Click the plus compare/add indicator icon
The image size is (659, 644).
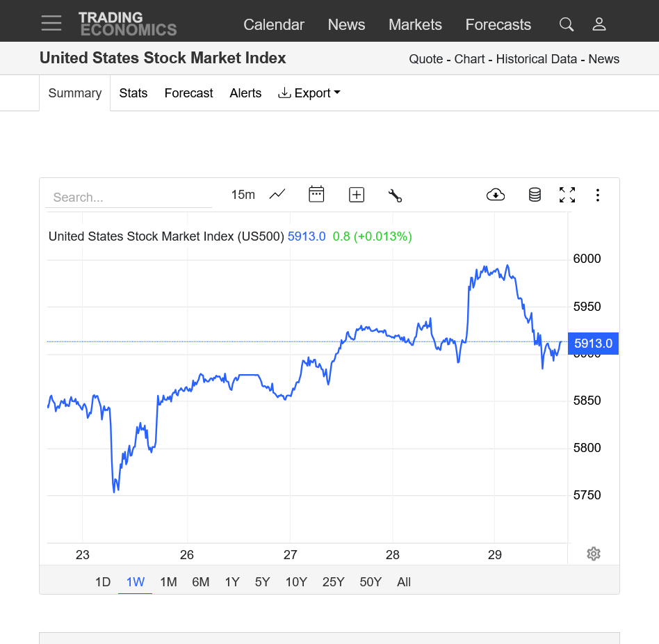(357, 195)
